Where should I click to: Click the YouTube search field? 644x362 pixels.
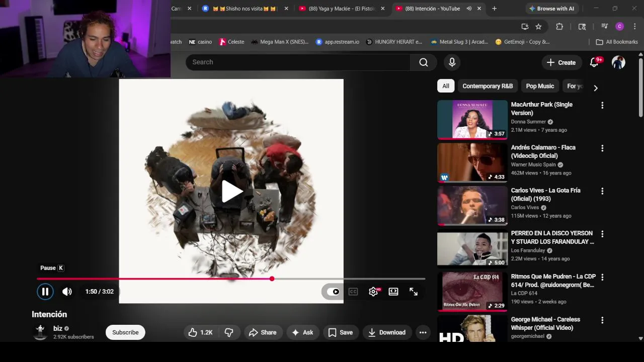[x=298, y=62]
